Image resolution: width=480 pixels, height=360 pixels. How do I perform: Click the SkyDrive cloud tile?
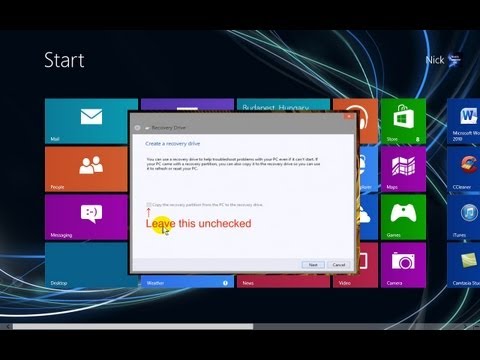point(368,217)
